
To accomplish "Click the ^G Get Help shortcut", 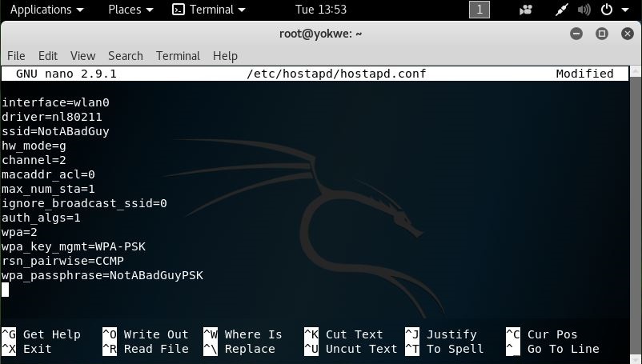I will click(41, 334).
